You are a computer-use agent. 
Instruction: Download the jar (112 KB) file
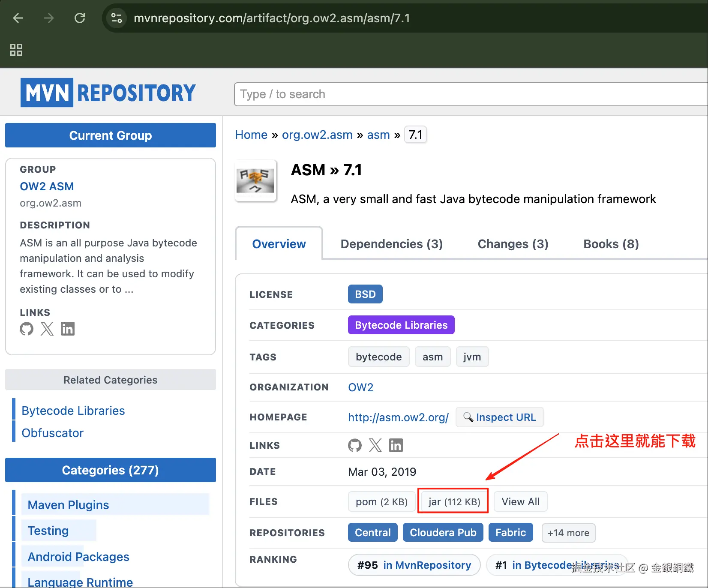click(454, 501)
